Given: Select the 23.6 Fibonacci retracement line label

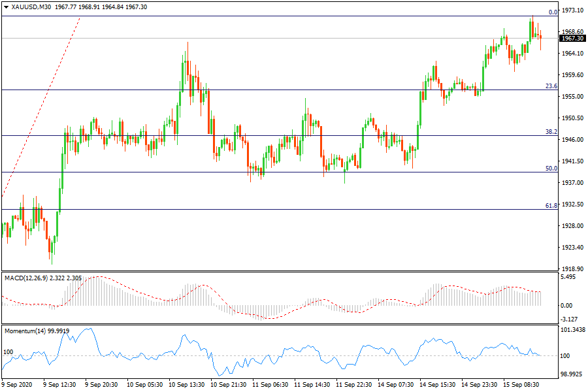Looking at the screenshot, I should click(551, 86).
